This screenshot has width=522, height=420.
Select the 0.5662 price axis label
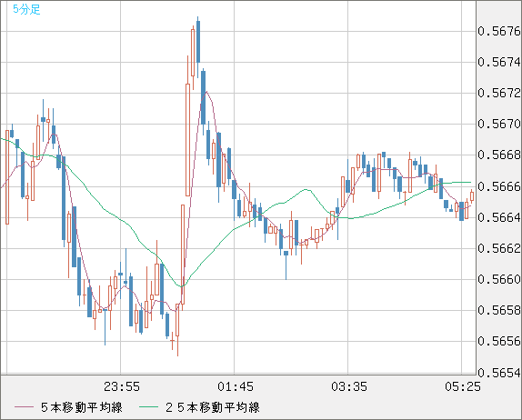coord(499,248)
